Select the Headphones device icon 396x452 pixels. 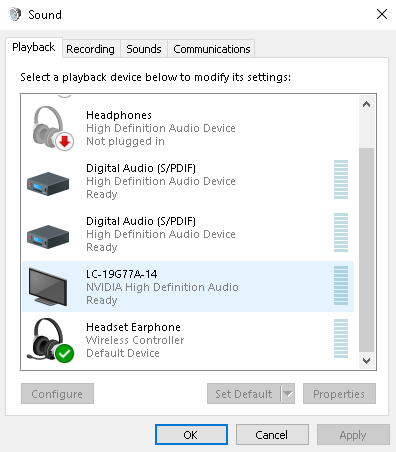click(x=53, y=128)
